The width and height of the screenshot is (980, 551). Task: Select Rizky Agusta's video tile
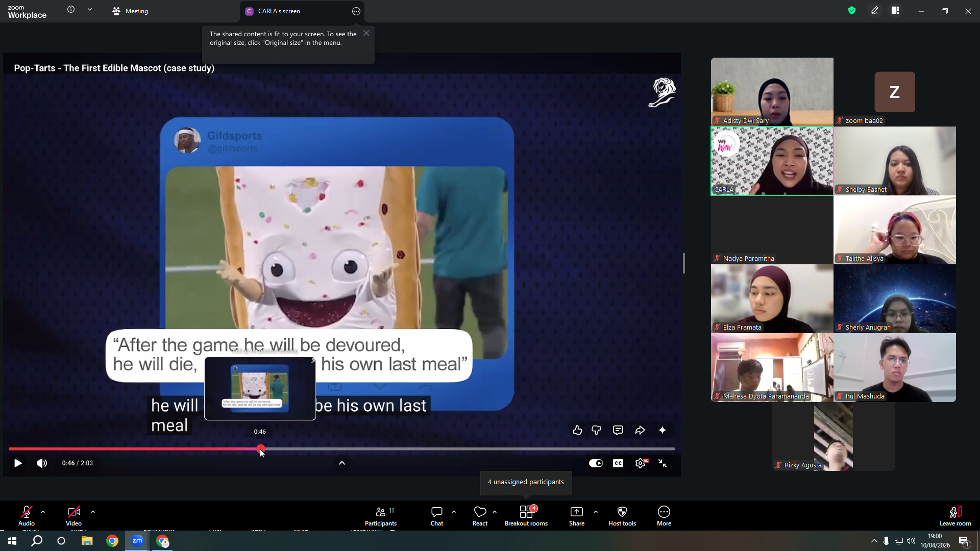(834, 437)
